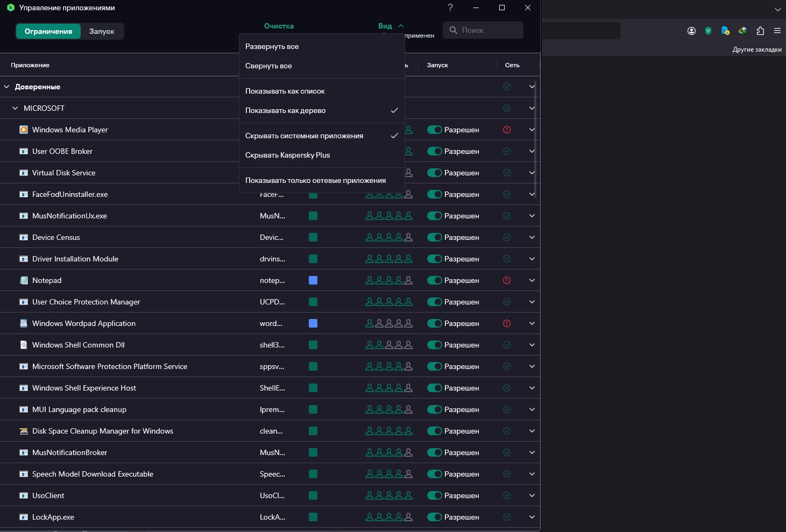
Task: Click the Disk Space Cleanup Manager icon
Action: tap(24, 431)
